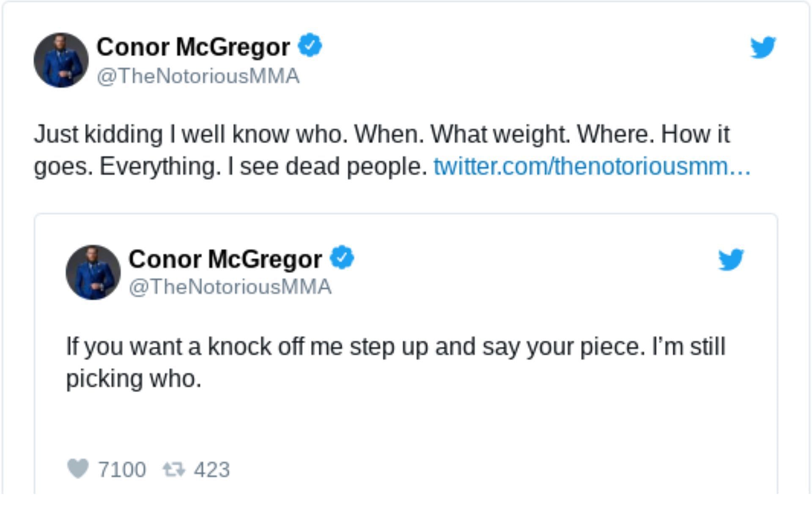Click the Conor McGregor name in the quoted tweet
This screenshot has height=508, width=812.
coord(225,259)
